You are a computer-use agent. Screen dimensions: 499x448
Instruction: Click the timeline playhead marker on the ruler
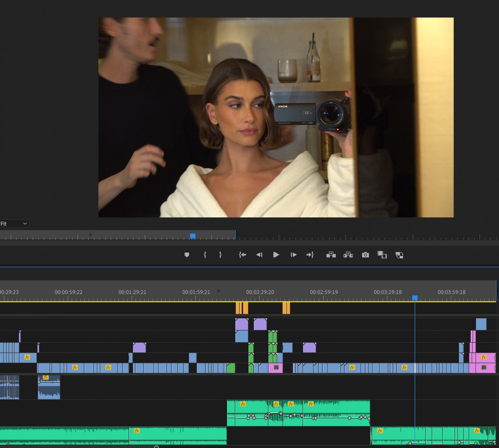tap(415, 298)
